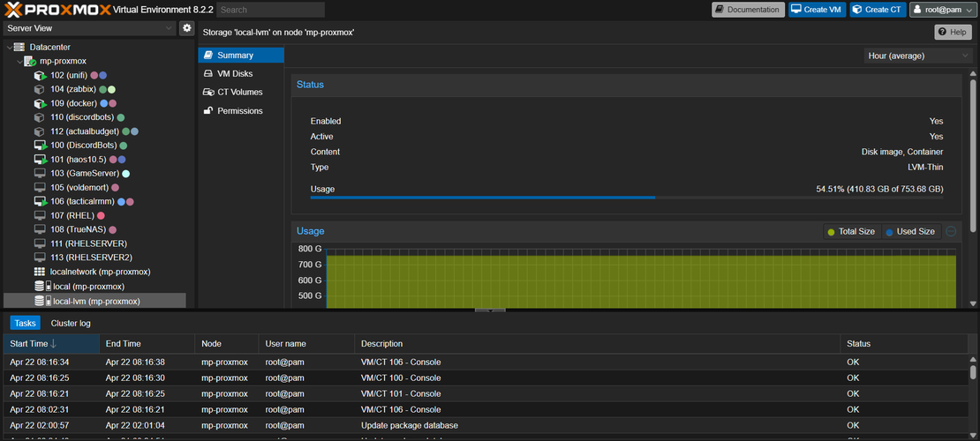Select the container icon for 104 (zabbix)
The width and height of the screenshot is (980, 441).
40,89
